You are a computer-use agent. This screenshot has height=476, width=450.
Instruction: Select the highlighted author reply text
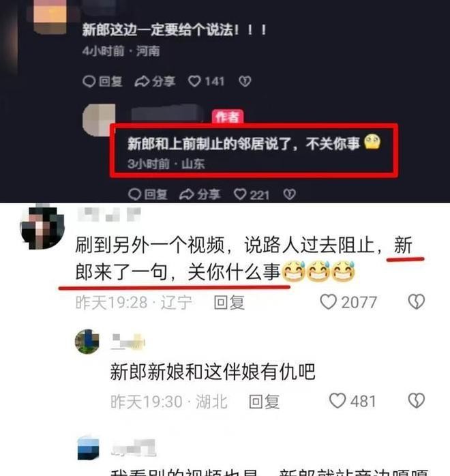243,144
